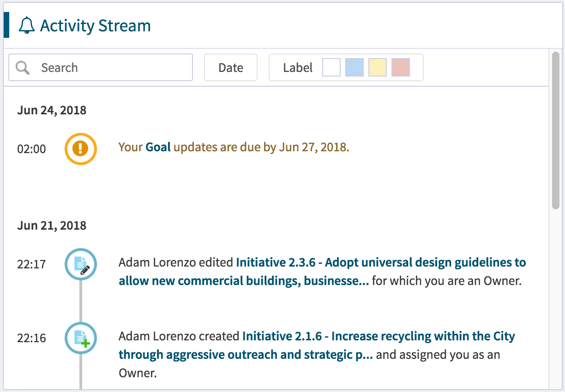This screenshot has height=392, width=565.
Task: Click the green plus badge on the creation icon
Action: point(85,343)
